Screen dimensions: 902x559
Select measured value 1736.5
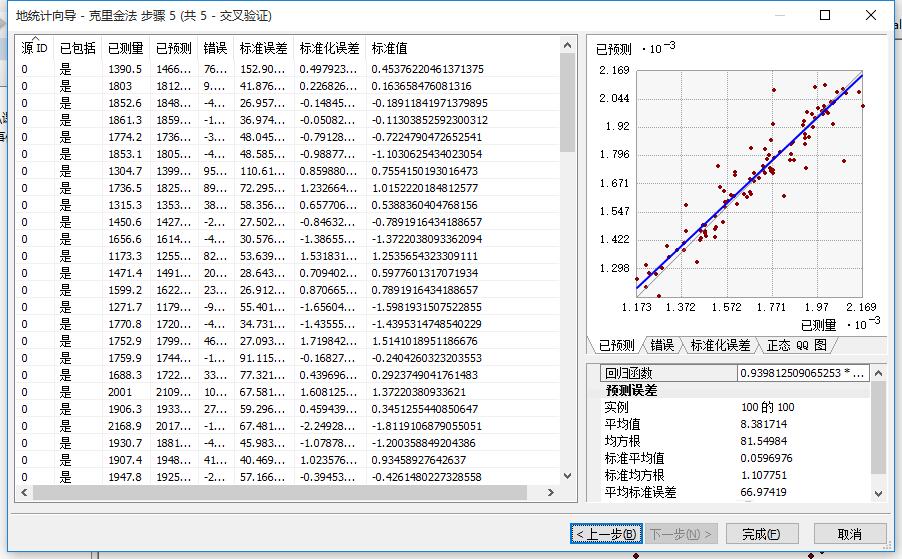(125, 188)
